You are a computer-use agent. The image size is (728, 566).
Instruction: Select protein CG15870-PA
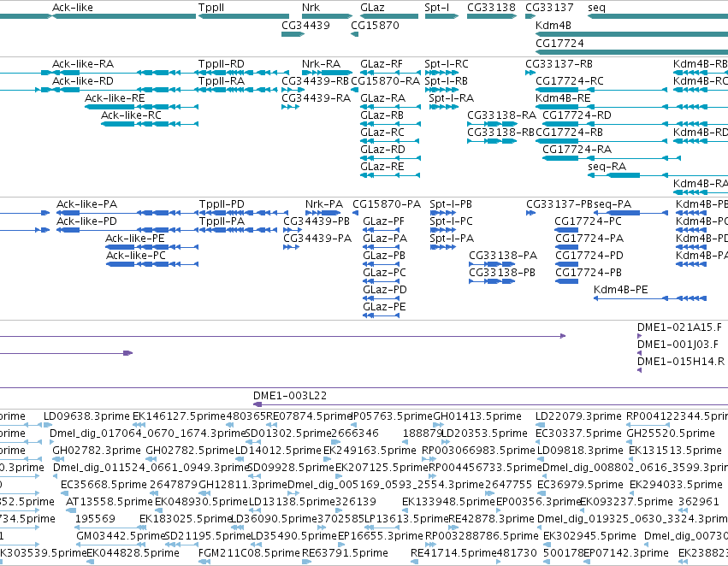(x=387, y=204)
